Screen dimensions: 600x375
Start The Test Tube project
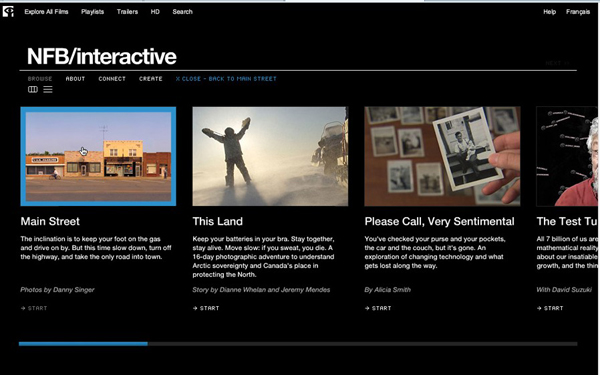pyautogui.click(x=550, y=308)
